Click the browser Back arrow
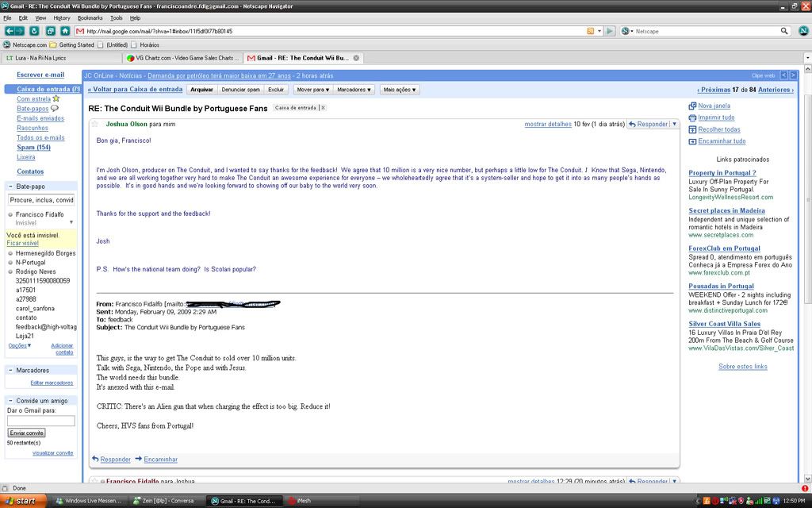 click(x=10, y=31)
